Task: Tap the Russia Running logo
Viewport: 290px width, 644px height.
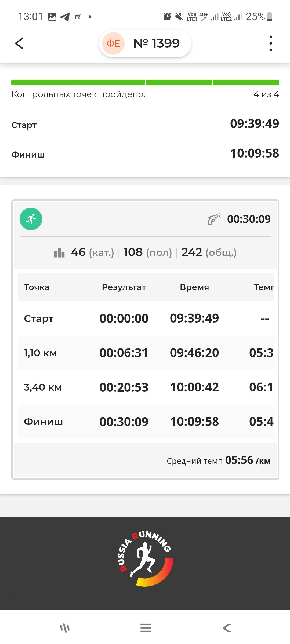Action: (145, 558)
